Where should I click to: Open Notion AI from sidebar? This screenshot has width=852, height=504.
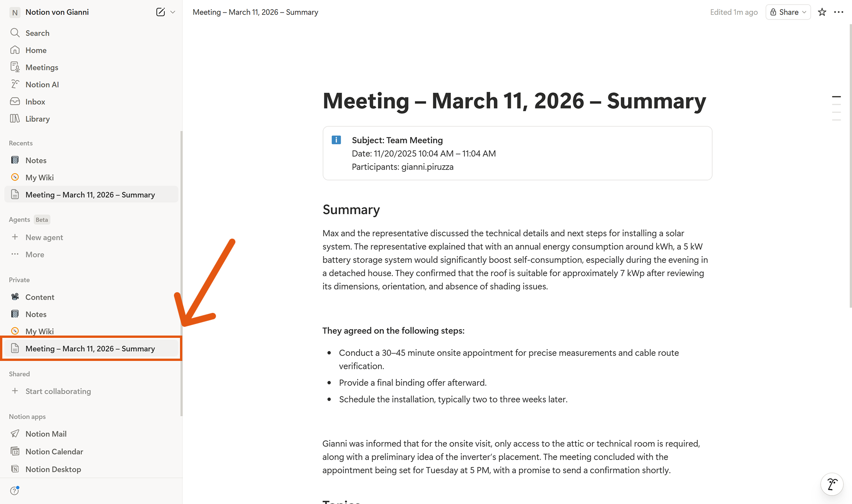[42, 84]
